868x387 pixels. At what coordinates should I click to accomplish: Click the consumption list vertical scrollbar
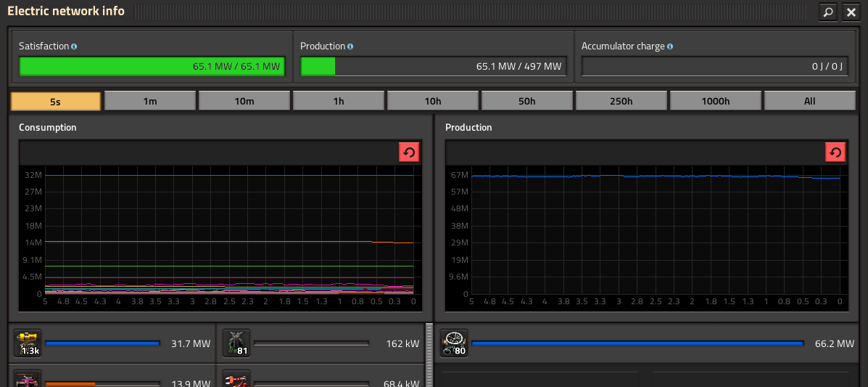(x=428, y=354)
